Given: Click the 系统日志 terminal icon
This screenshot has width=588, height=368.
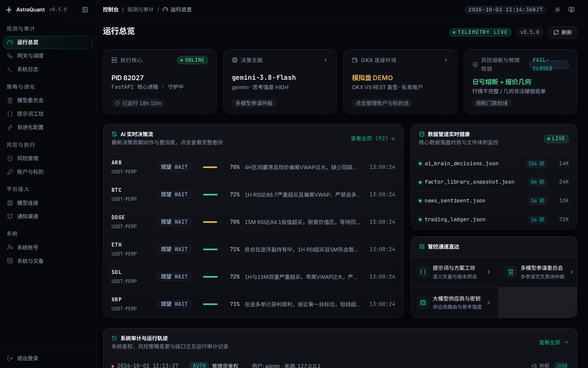Looking at the screenshot, I should (10, 70).
